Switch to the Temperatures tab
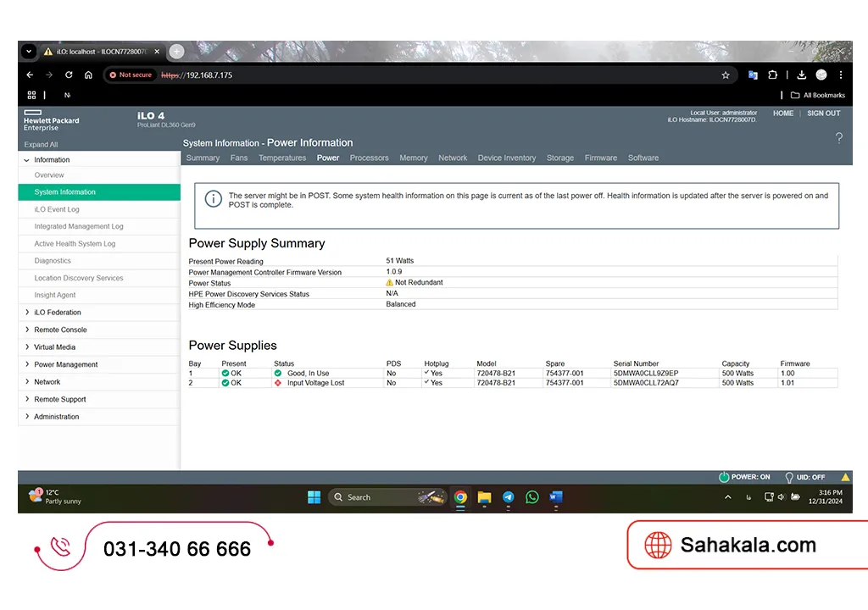Image resolution: width=868 pixels, height=610 pixels. [x=281, y=158]
